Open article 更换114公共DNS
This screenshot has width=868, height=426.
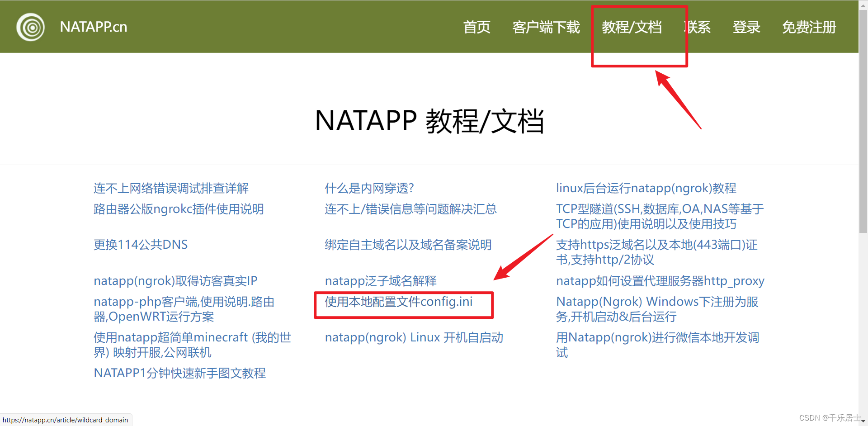141,245
